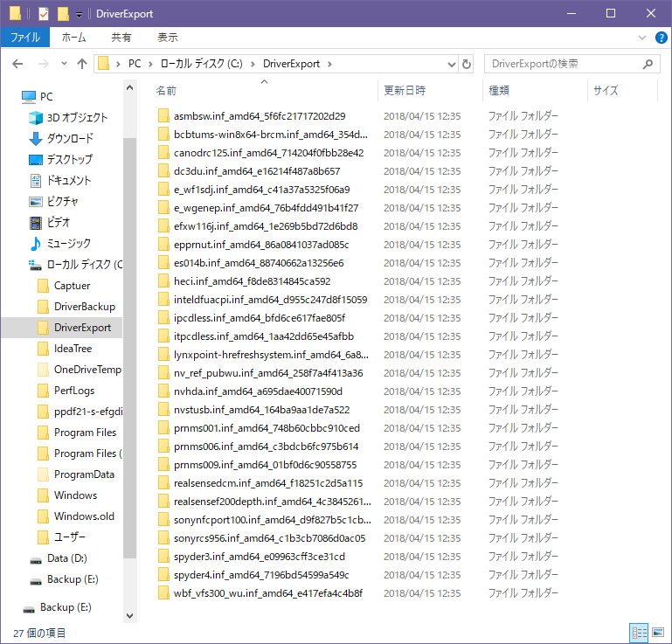Switch to the ホーム ribbon tab
The height and width of the screenshot is (644, 672).
(x=73, y=38)
